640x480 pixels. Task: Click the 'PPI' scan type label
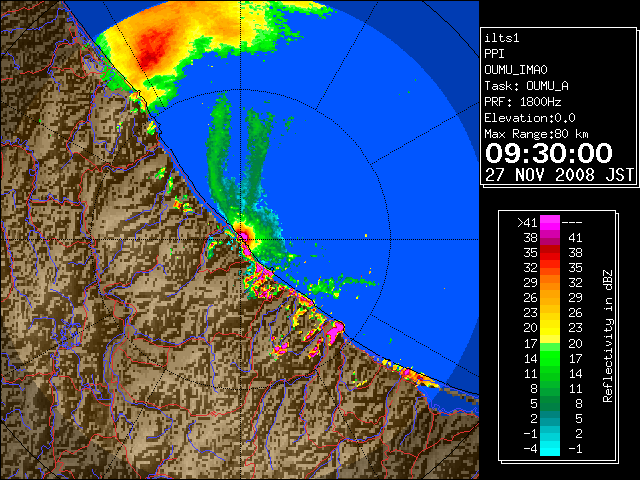[x=494, y=54]
